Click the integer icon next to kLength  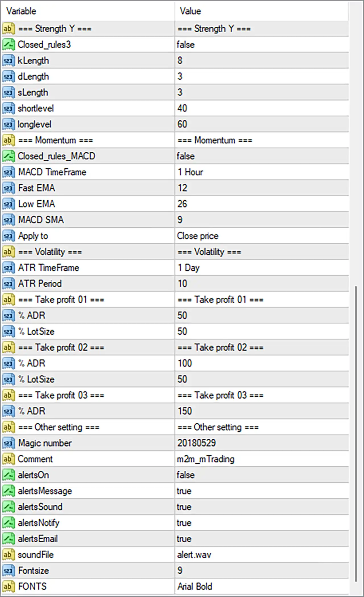9,61
